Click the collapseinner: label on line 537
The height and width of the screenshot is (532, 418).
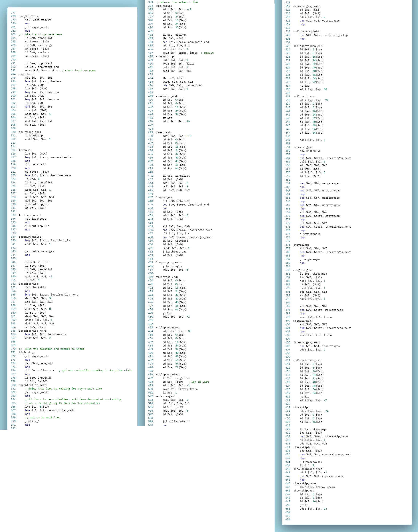305,97
